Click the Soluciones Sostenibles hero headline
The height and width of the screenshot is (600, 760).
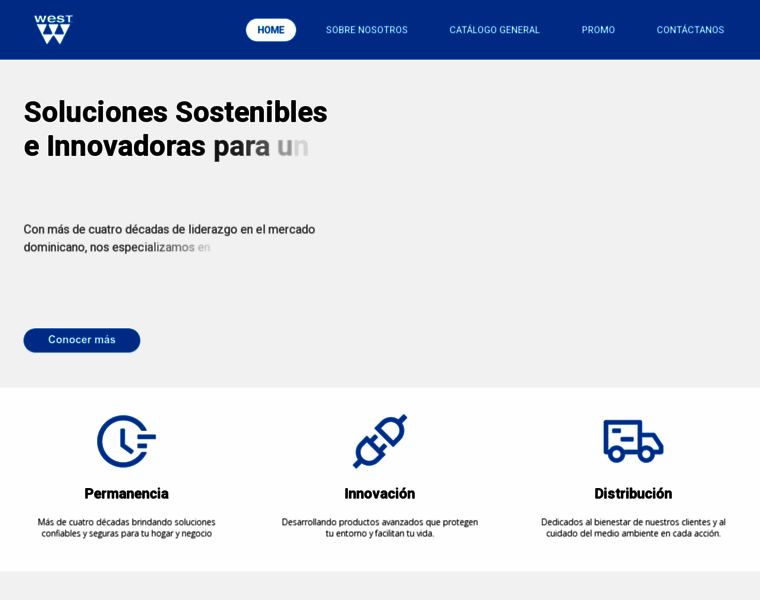coord(175,129)
